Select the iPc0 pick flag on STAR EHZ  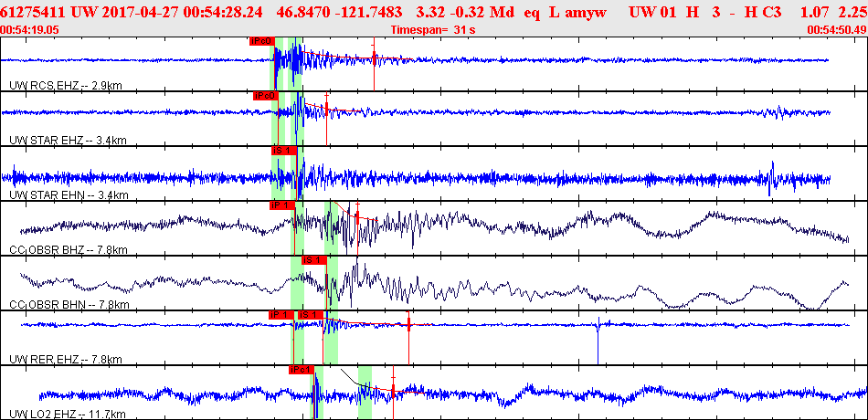pyautogui.click(x=265, y=96)
